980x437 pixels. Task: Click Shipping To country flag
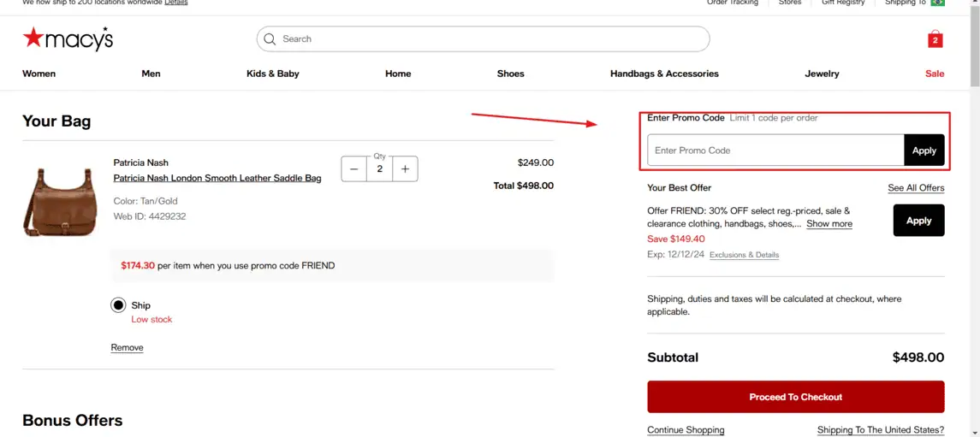coord(937,3)
